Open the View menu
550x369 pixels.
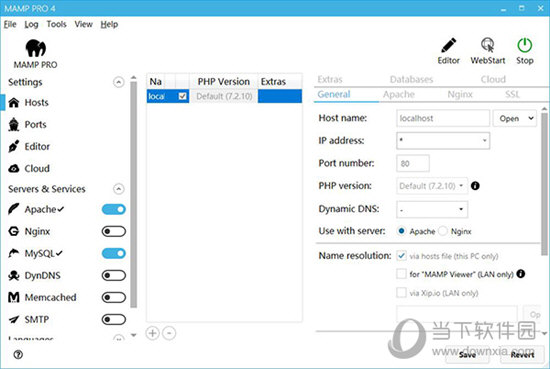83,25
